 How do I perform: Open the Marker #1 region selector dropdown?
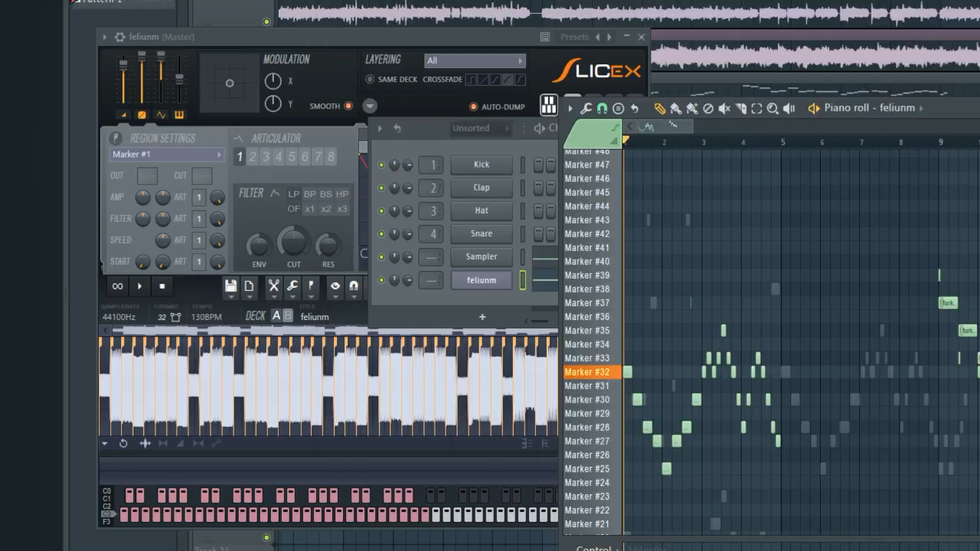pos(166,155)
